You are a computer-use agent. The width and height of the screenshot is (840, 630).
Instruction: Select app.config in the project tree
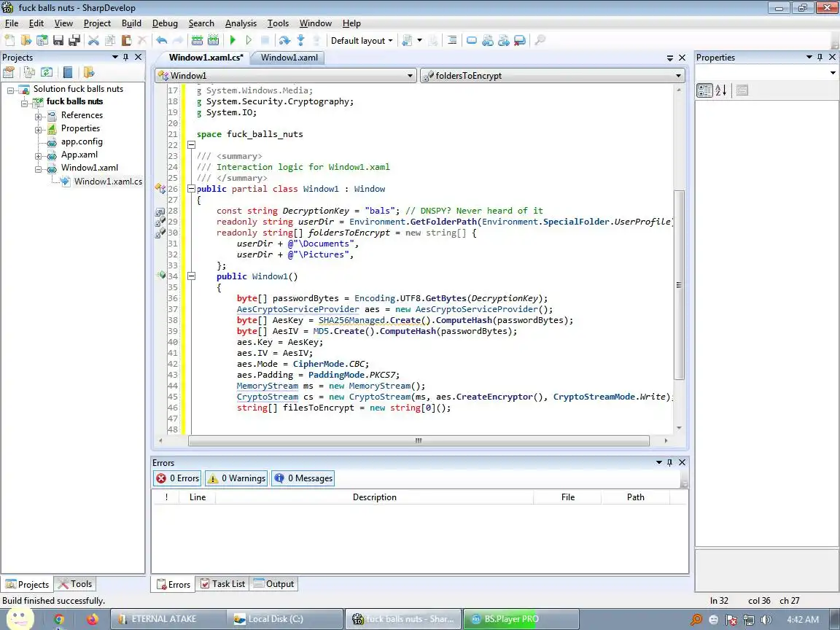click(x=82, y=141)
